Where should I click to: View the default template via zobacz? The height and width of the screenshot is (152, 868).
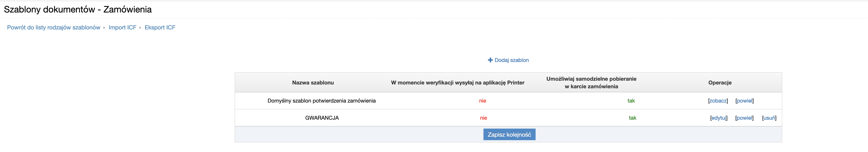tap(718, 101)
